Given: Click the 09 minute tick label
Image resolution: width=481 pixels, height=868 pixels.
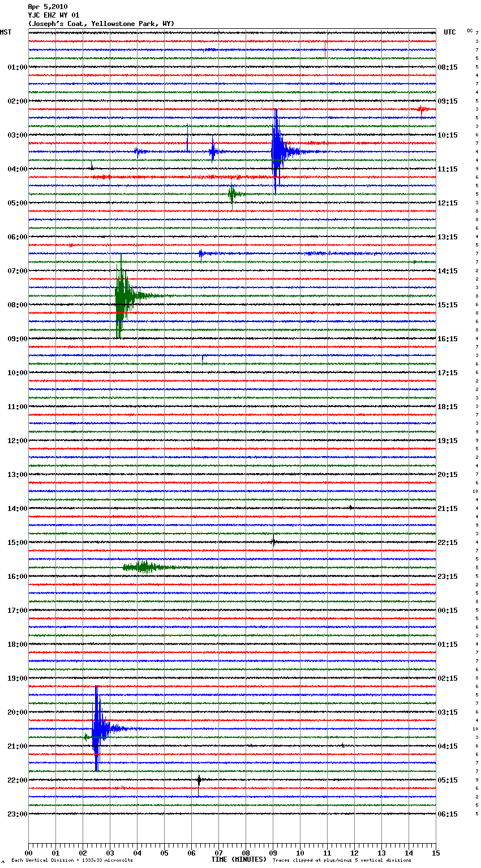Looking at the screenshot, I should point(273,853).
